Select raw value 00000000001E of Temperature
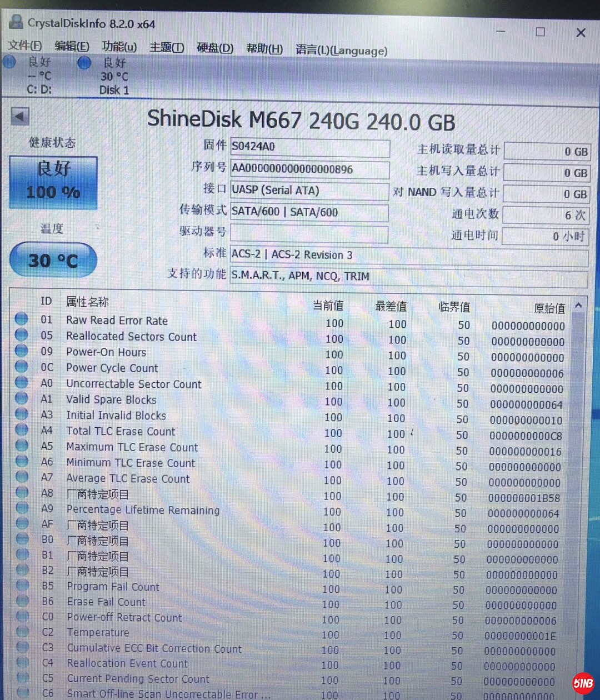Viewport: 600px width, 700px height. pyautogui.click(x=520, y=636)
